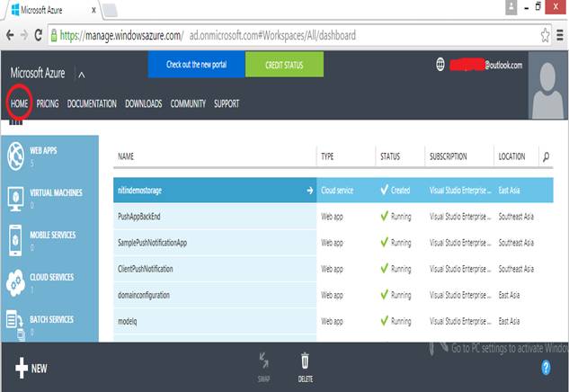Click VIRTUAL MACHINES sidebar label

coord(56,192)
